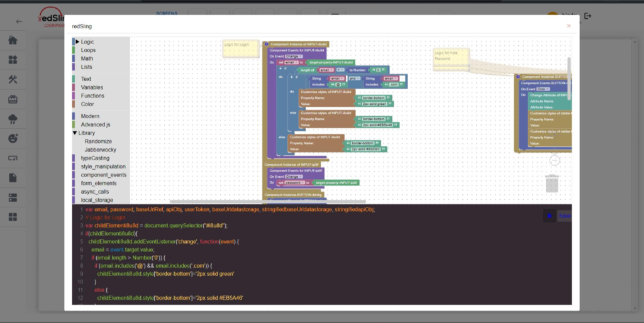Image resolution: width=644 pixels, height=323 pixels.
Task: Open the password variable dropdown in set block
Action: 295,183
